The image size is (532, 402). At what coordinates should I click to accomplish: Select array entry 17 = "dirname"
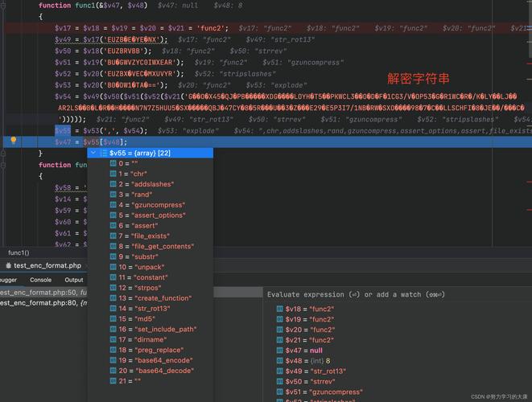(151, 339)
